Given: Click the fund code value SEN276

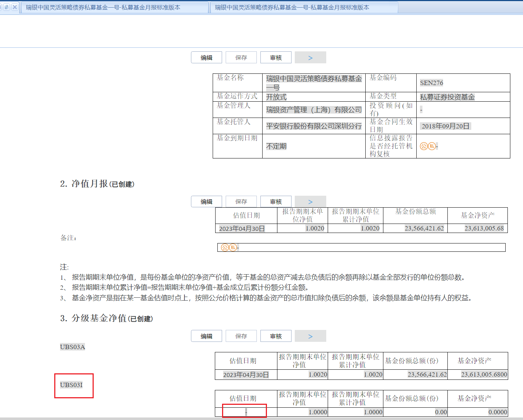Looking at the screenshot, I should tap(431, 83).
